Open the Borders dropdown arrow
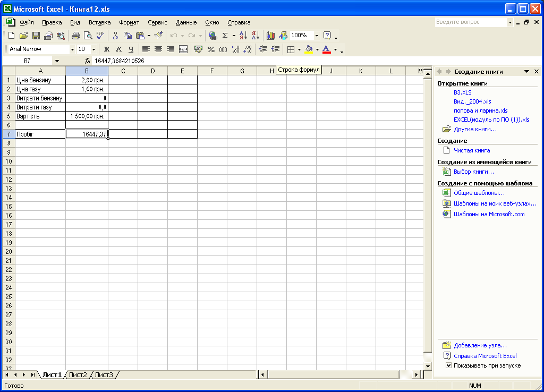Screen dimensions: 544x392 (299, 49)
